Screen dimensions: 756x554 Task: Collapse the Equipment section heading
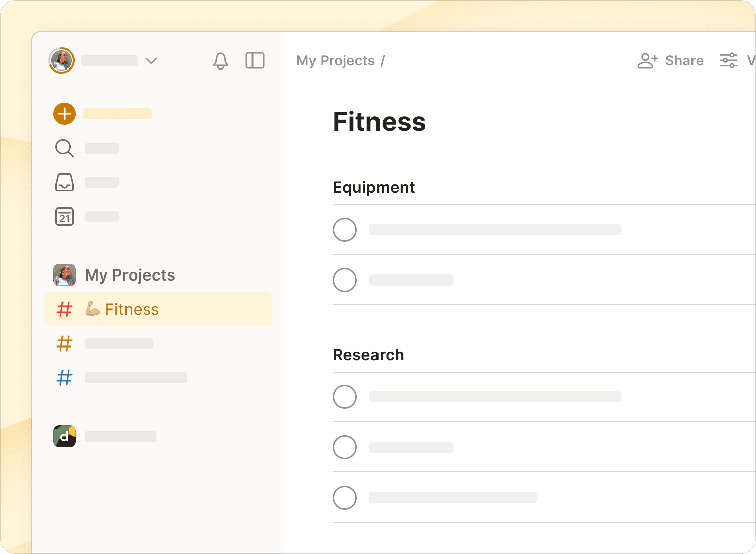(x=373, y=187)
